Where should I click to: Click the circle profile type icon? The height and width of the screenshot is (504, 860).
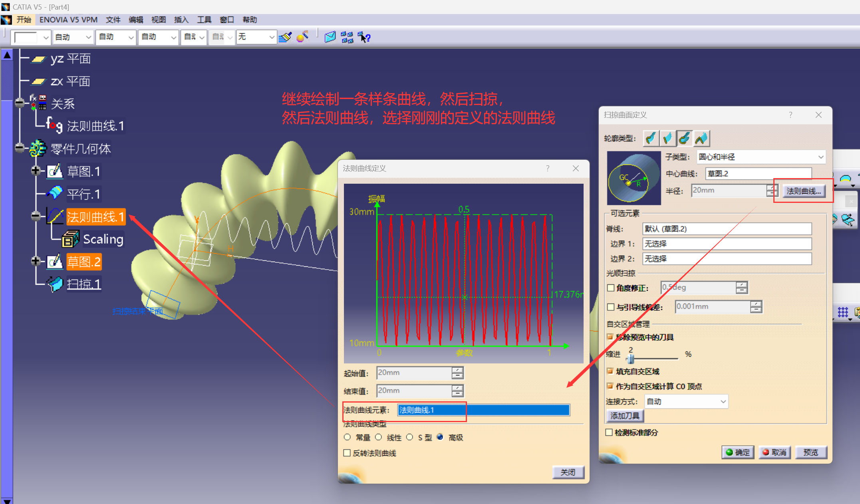(x=684, y=138)
